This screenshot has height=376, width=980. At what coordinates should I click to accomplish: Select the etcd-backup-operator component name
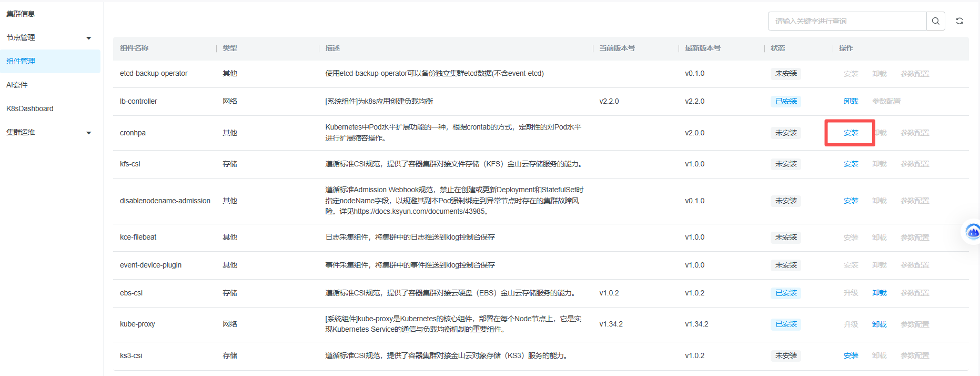(x=154, y=73)
